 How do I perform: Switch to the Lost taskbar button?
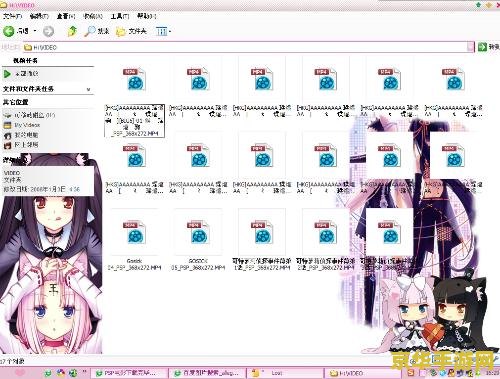(x=286, y=373)
